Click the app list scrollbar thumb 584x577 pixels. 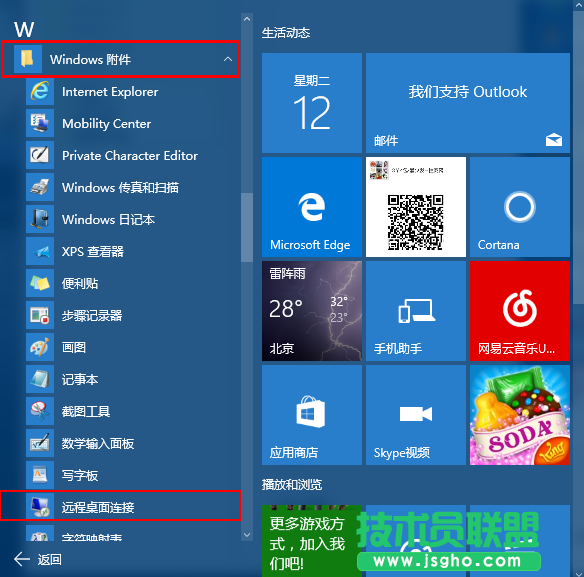tap(247, 228)
